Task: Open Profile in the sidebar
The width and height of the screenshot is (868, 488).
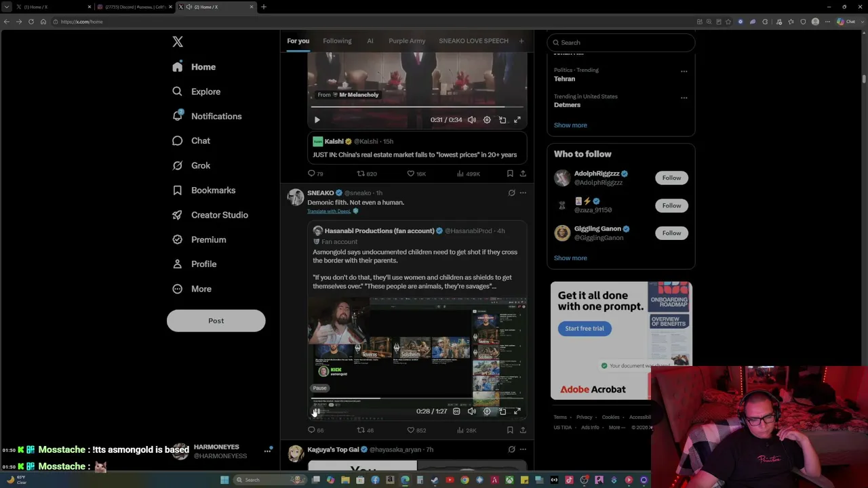Action: (x=194, y=264)
